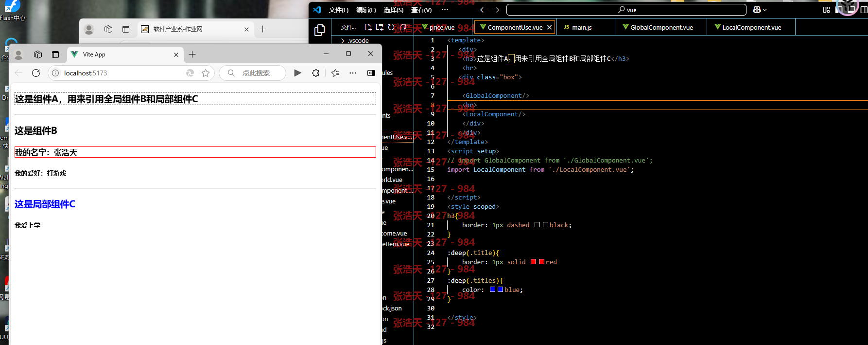Open Customize Layout icon in VS Code title bar
The height and width of the screenshot is (345, 868).
[826, 10]
